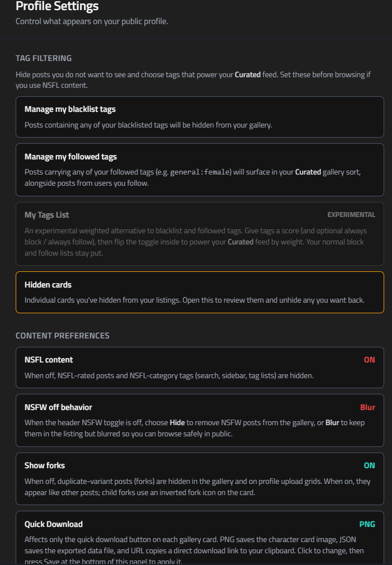The width and height of the screenshot is (392, 565).
Task: Open the My Tags List card
Action: pos(200,234)
